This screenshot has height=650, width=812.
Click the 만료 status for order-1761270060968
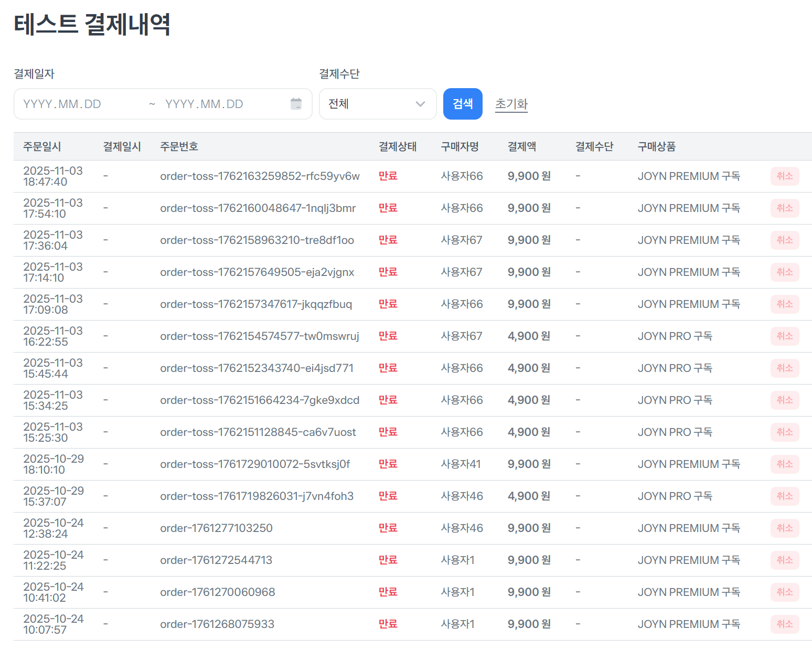pos(388,592)
